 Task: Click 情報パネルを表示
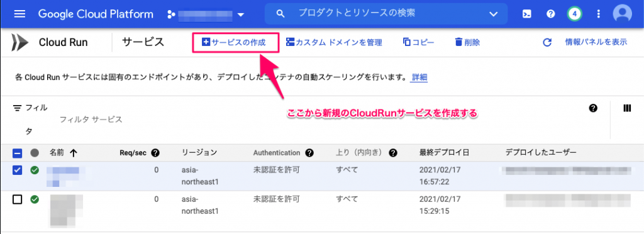click(596, 42)
